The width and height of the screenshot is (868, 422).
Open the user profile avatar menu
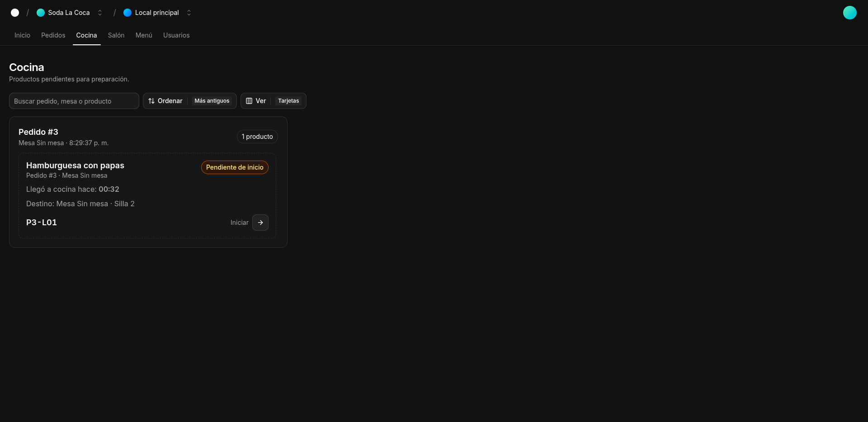(x=849, y=13)
